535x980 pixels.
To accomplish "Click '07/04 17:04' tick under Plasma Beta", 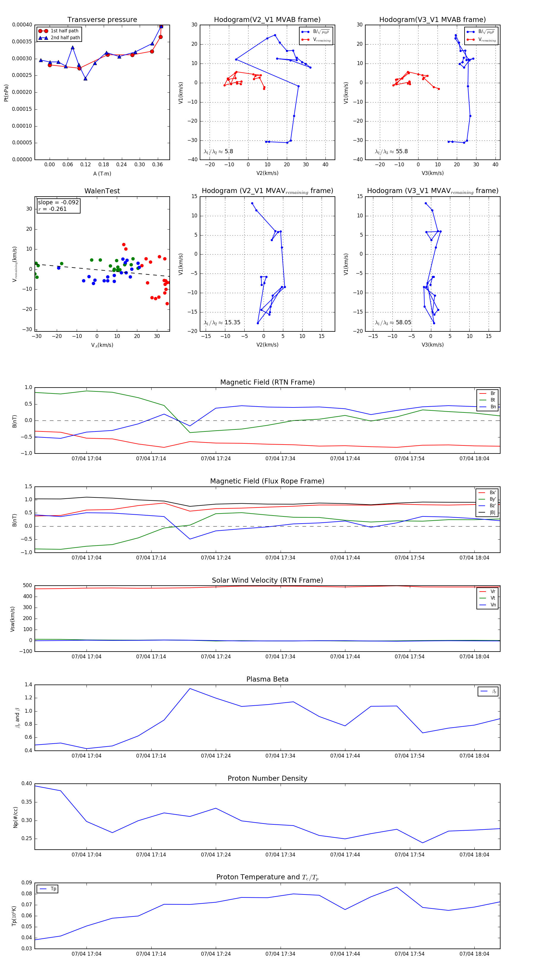I will click(x=86, y=755).
